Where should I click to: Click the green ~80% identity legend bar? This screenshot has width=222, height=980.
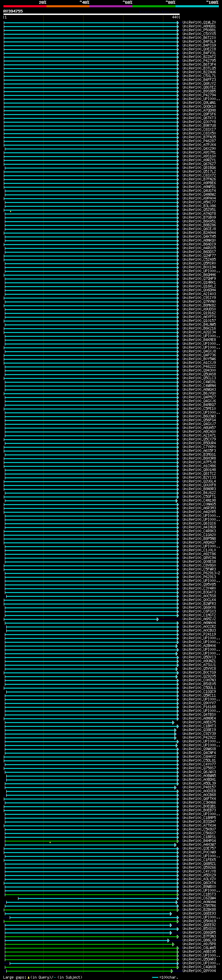pyautogui.click(x=154, y=6)
